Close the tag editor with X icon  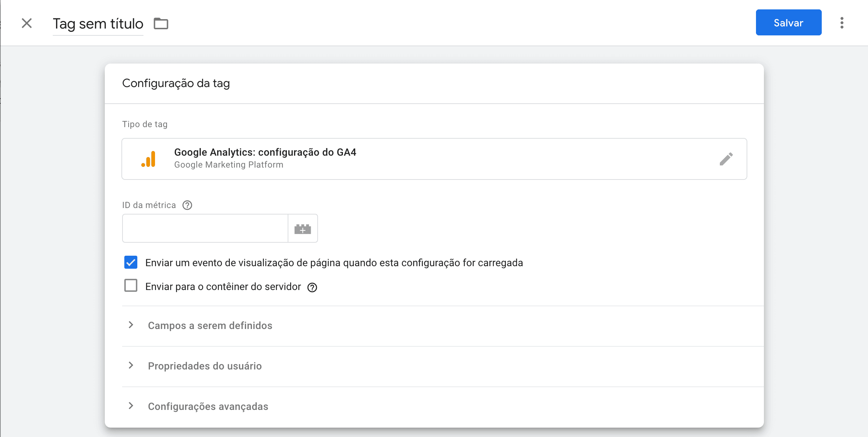[27, 23]
